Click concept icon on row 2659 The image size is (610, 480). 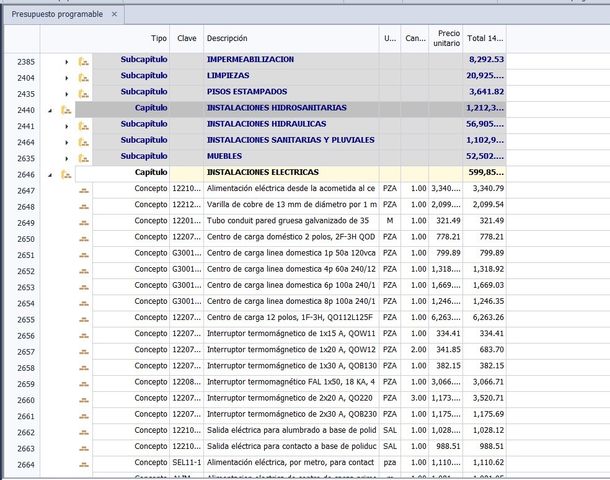click(84, 384)
